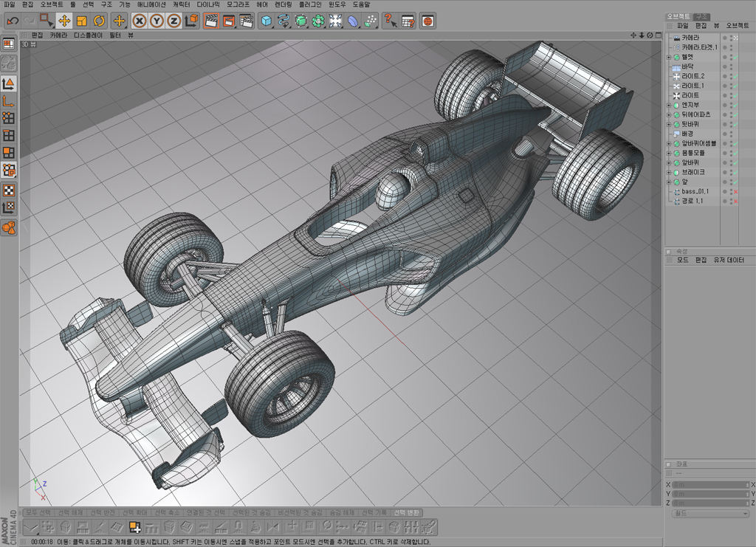Expand the 몸통모듈 object

pyautogui.click(x=669, y=154)
